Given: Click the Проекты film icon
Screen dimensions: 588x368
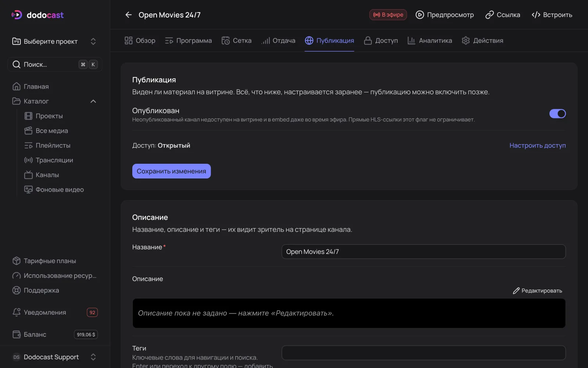Looking at the screenshot, I should coord(28,116).
